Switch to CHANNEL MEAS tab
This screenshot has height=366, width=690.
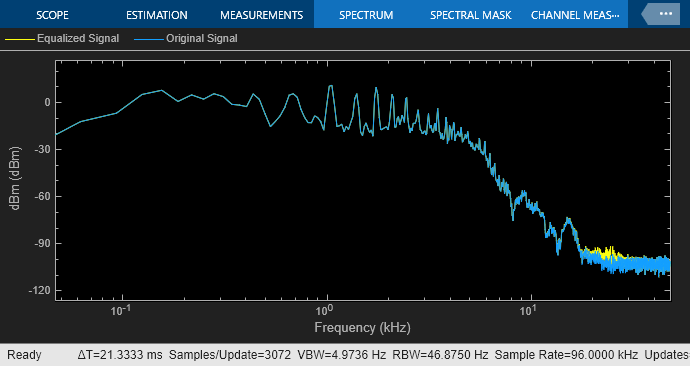point(575,15)
